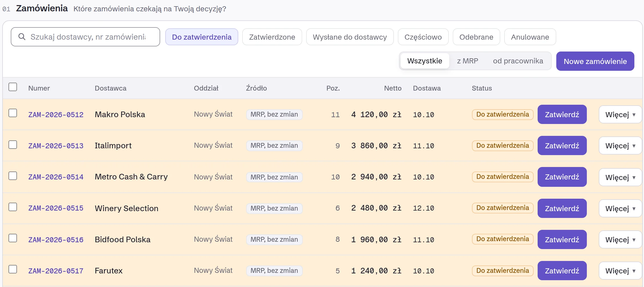Select the Wszystkie source segment

pos(425,61)
